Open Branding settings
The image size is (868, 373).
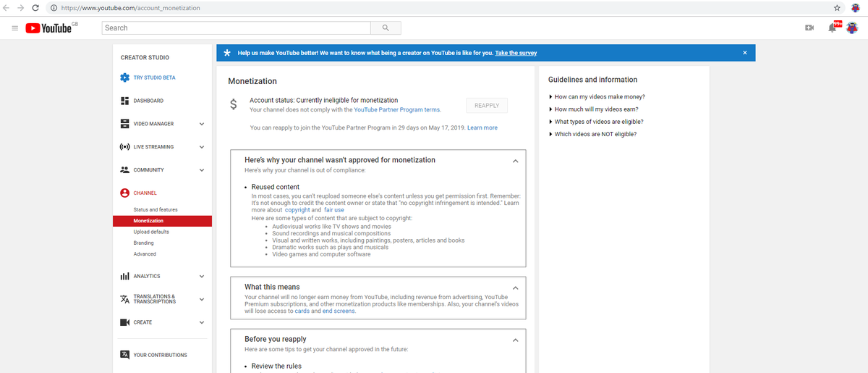coord(144,243)
